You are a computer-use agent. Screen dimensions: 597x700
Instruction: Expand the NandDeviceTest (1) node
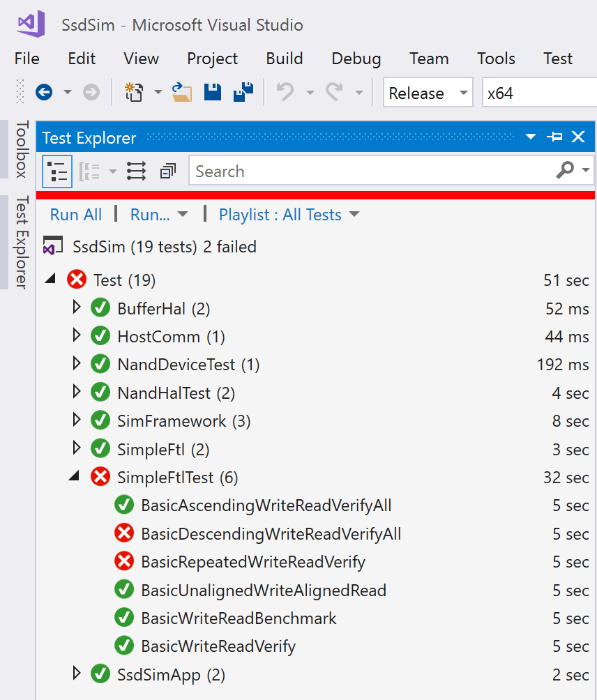pos(76,364)
